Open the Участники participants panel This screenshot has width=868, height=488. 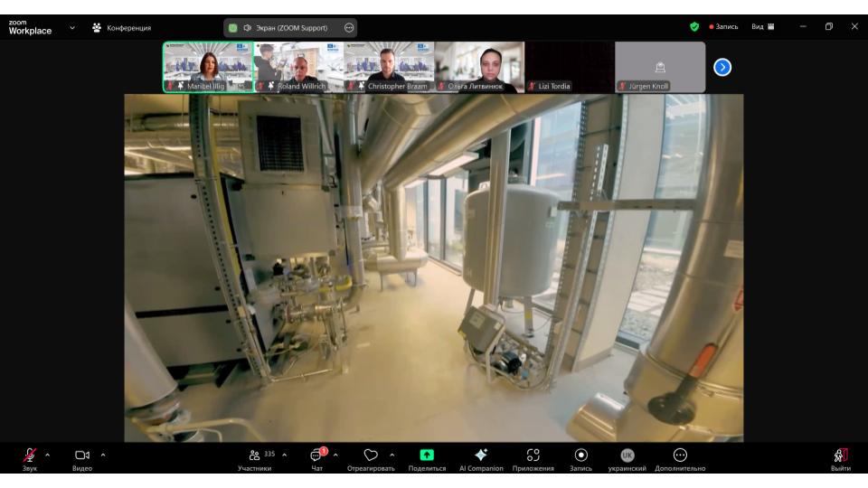tap(254, 455)
